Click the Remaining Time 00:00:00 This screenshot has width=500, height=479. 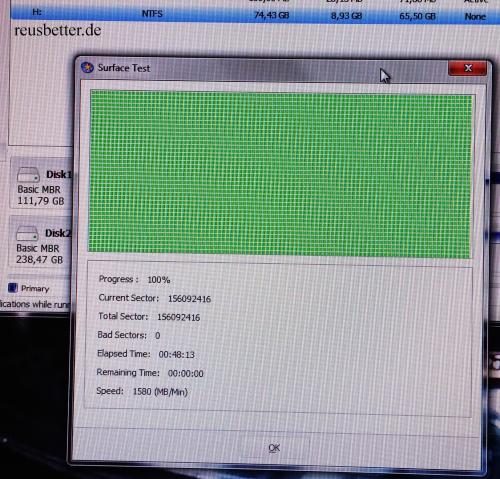185,374
